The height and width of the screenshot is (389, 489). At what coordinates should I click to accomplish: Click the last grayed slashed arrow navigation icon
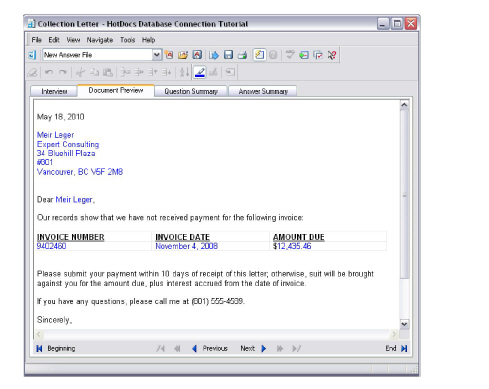pyautogui.click(x=296, y=349)
